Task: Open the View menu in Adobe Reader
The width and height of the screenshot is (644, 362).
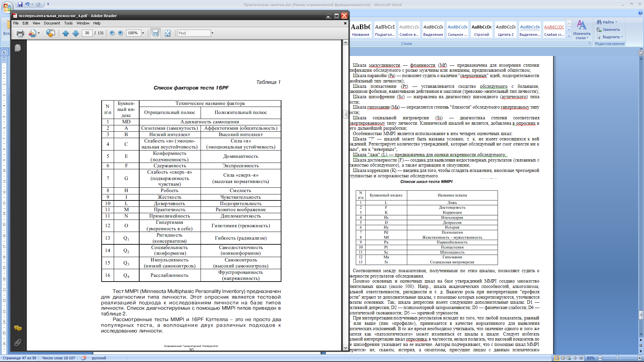Action: [x=36, y=23]
